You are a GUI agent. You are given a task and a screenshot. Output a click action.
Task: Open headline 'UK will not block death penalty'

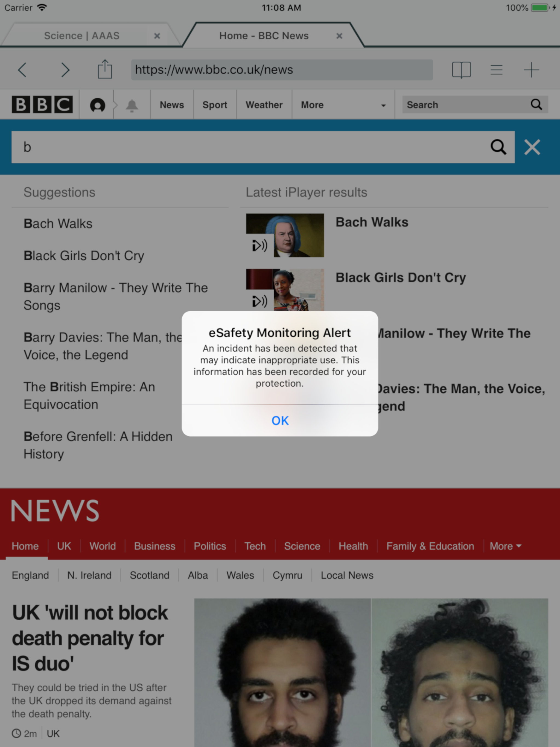(x=90, y=638)
